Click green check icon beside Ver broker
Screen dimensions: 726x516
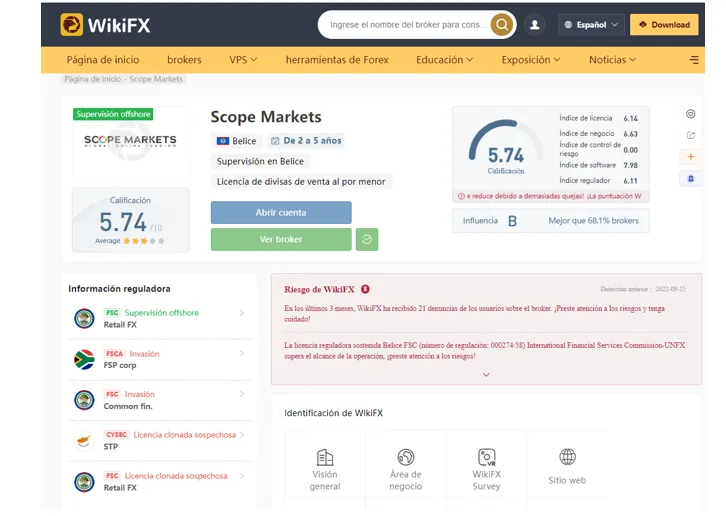coord(367,239)
